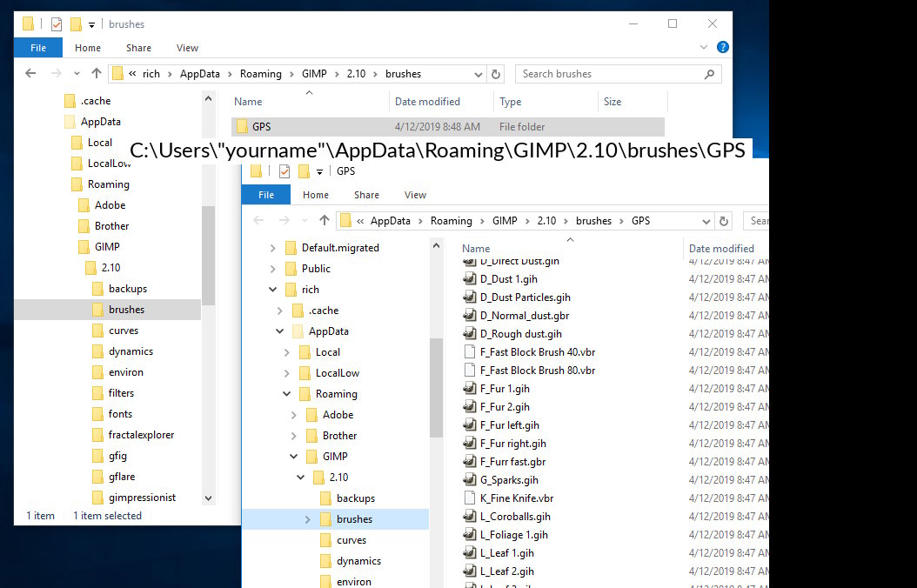Select G_Sparks.gih file icon

click(x=469, y=480)
